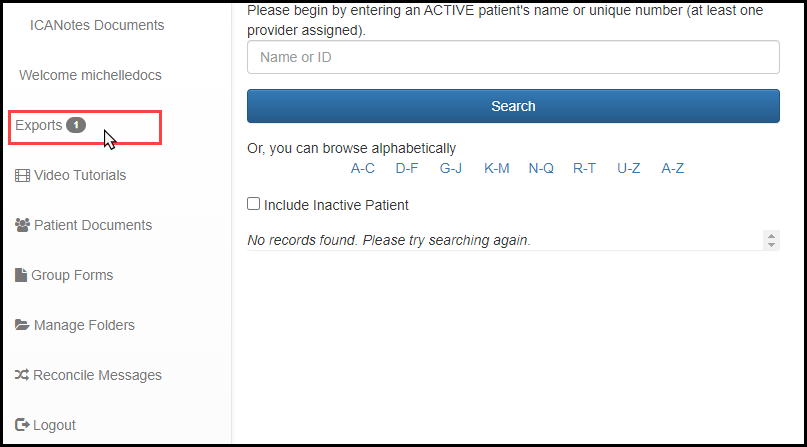
Task: Browse patients in the A-C range
Action: point(363,168)
